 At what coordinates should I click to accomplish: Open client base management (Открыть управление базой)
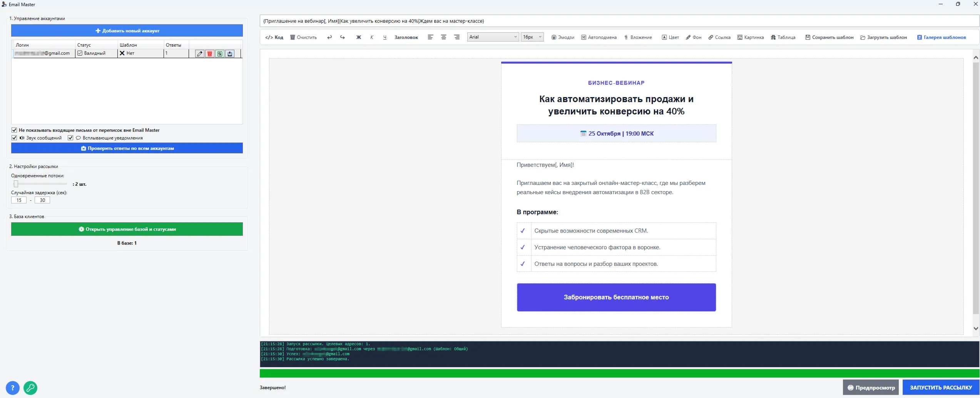[x=127, y=229]
